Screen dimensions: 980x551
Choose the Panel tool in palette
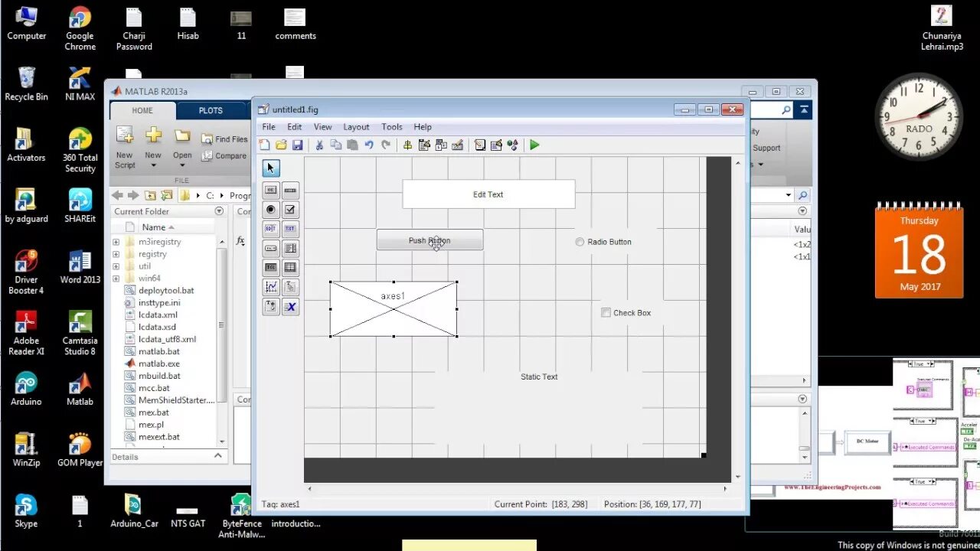click(290, 287)
